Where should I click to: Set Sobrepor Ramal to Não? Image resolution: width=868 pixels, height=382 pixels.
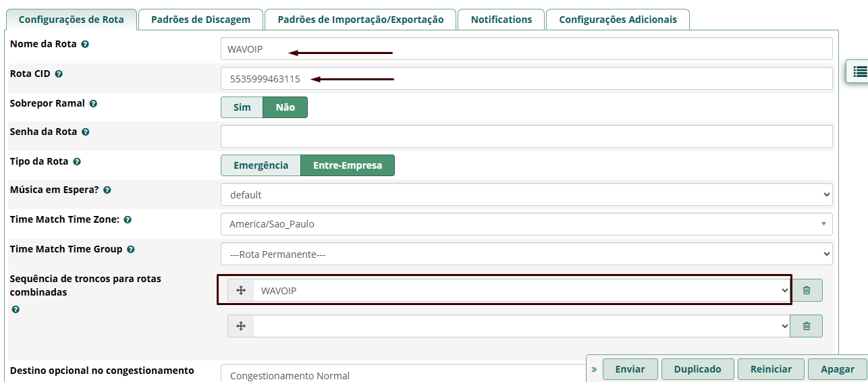pos(285,107)
